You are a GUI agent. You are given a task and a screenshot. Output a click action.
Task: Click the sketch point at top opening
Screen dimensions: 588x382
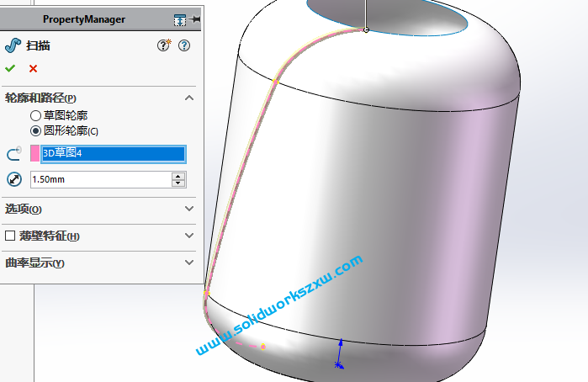pos(366,29)
